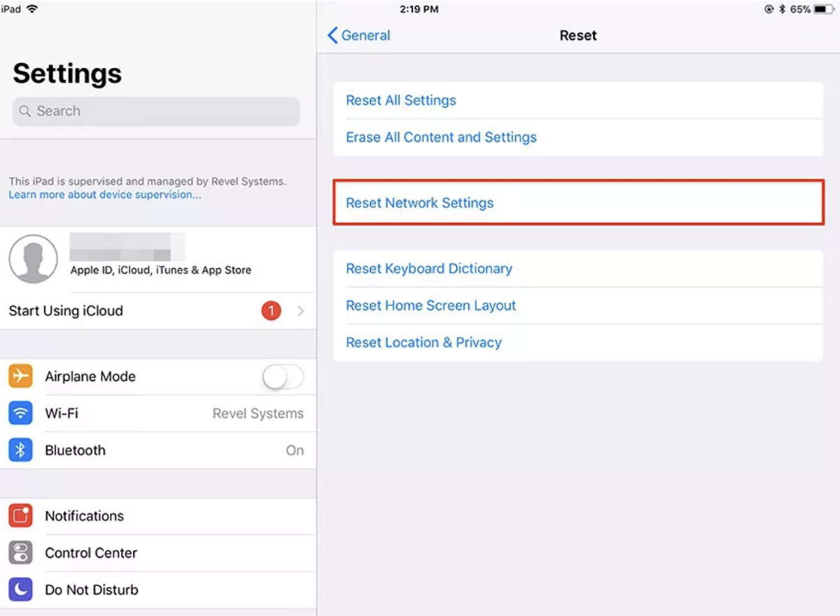Tap the battery indicator in status bar
The width and height of the screenshot is (840, 616).
pyautogui.click(x=824, y=9)
